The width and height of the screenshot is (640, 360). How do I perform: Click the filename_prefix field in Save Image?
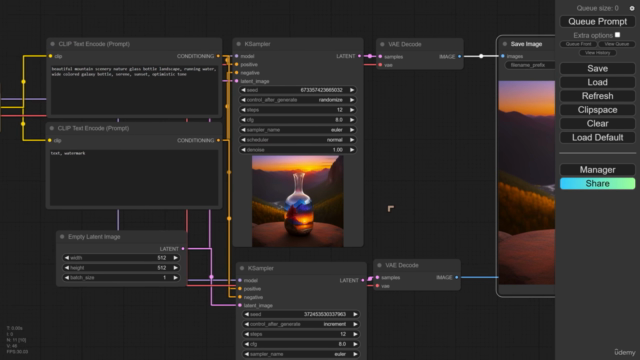[x=530, y=65]
